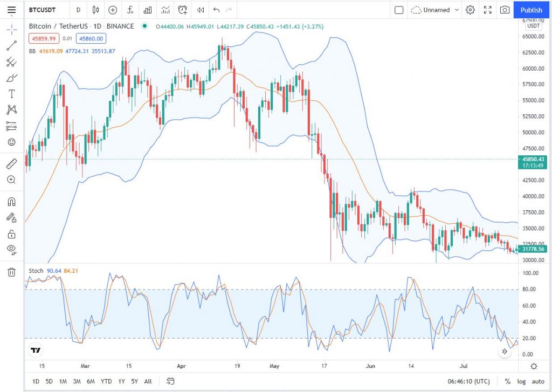Open the time axis settings gear
This screenshot has width=552, height=392.
click(534, 366)
